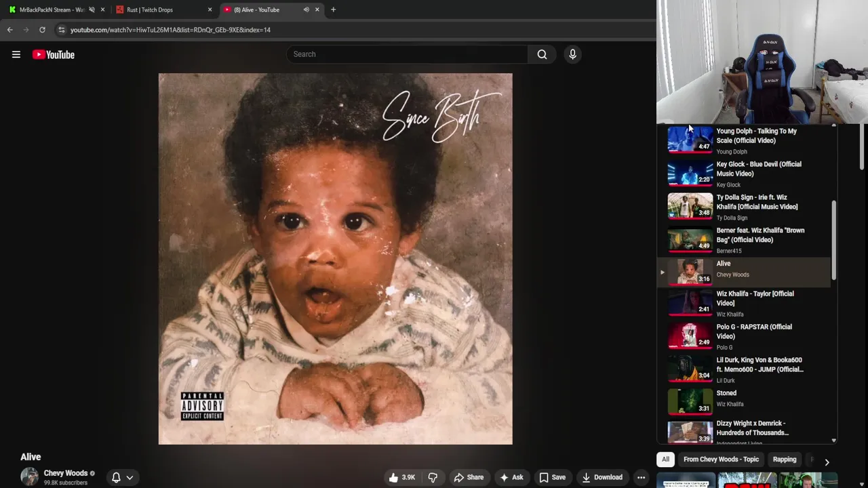This screenshot has width=868, height=488.
Task: Select From Chevy Woods - Topic chip
Action: click(721, 460)
